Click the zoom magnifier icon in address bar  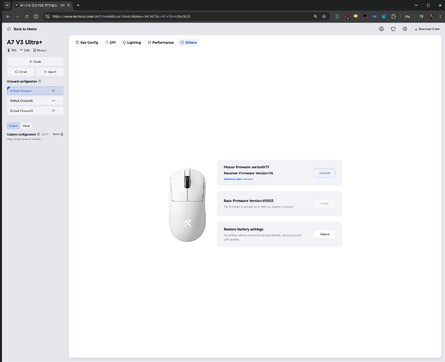click(315, 16)
